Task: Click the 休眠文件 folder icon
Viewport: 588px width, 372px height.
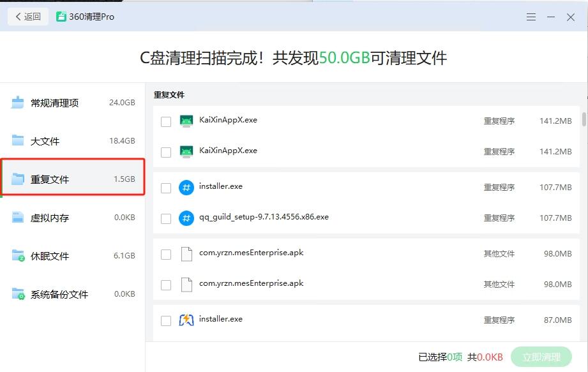Action: click(18, 255)
